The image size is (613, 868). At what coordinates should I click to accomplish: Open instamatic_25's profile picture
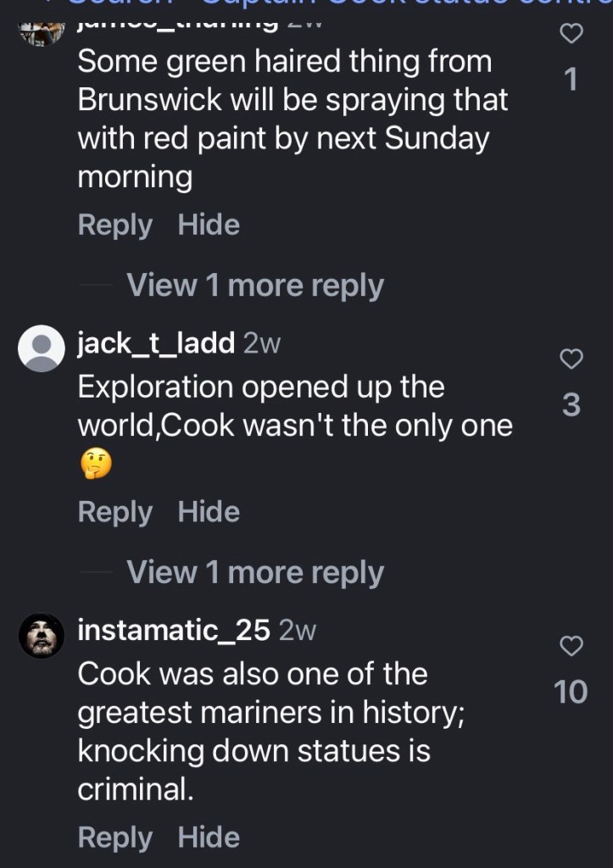(x=42, y=636)
